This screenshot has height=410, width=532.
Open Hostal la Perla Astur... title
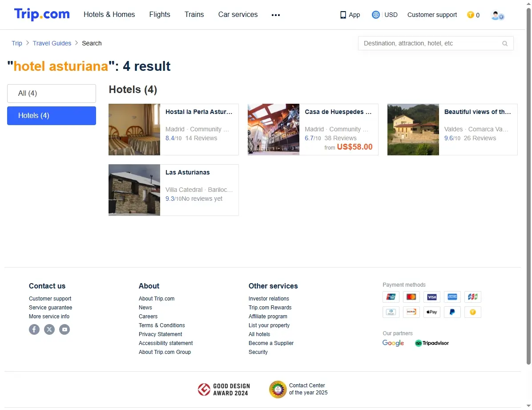(x=199, y=112)
